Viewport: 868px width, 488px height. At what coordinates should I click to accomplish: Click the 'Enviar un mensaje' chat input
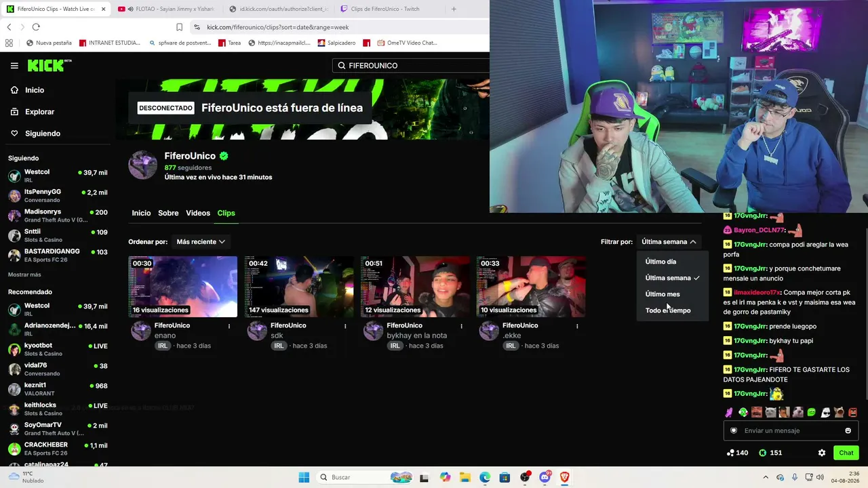(791, 430)
